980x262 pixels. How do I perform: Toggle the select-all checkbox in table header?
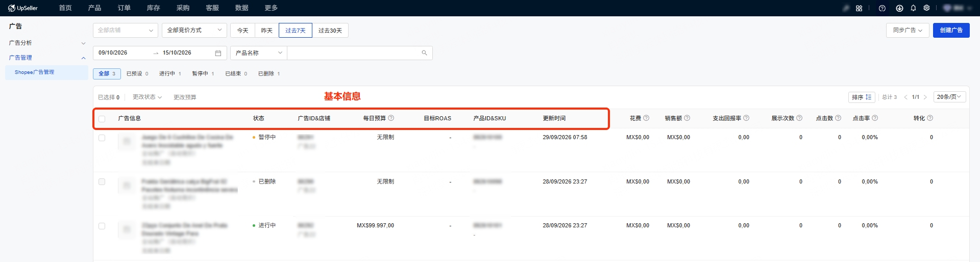[x=102, y=119]
